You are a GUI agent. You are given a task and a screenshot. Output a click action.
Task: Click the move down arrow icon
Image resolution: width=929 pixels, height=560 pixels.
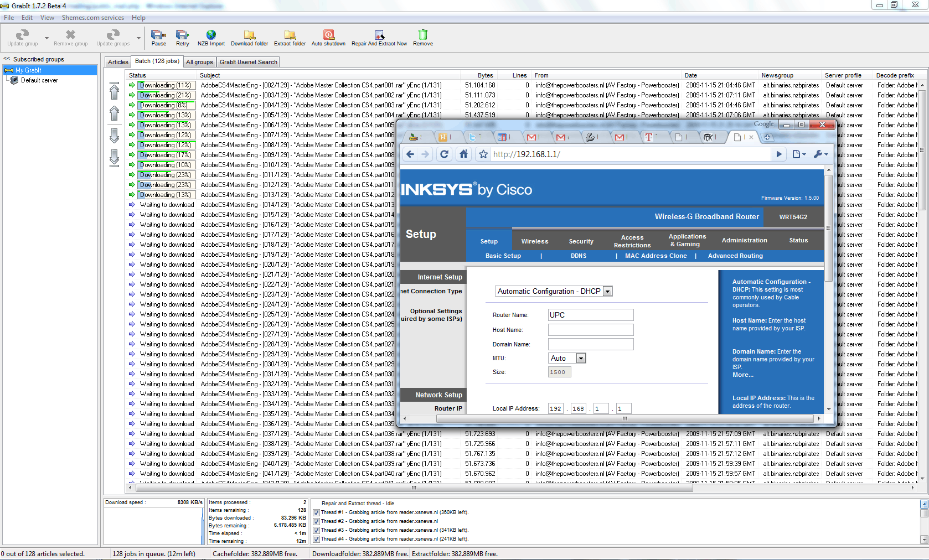pos(115,136)
